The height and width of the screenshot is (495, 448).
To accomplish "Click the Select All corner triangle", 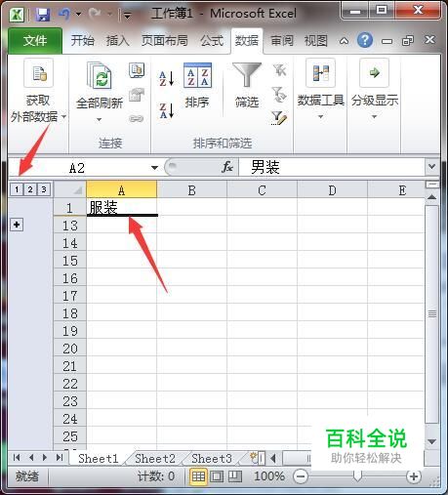I will (70, 189).
